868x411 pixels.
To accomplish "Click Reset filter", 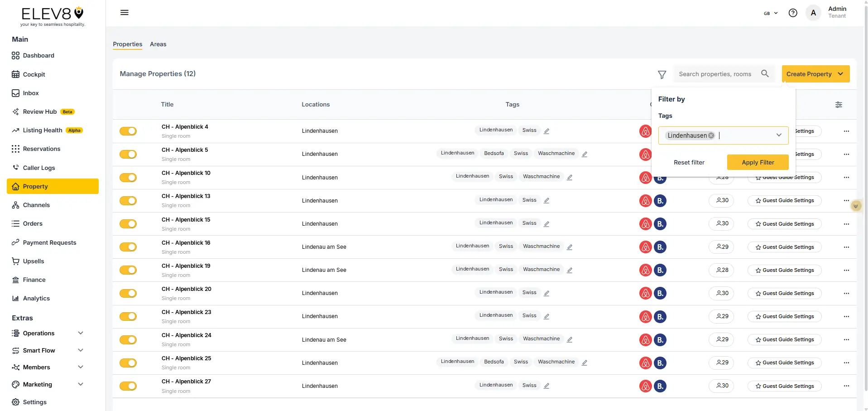I will click(689, 162).
